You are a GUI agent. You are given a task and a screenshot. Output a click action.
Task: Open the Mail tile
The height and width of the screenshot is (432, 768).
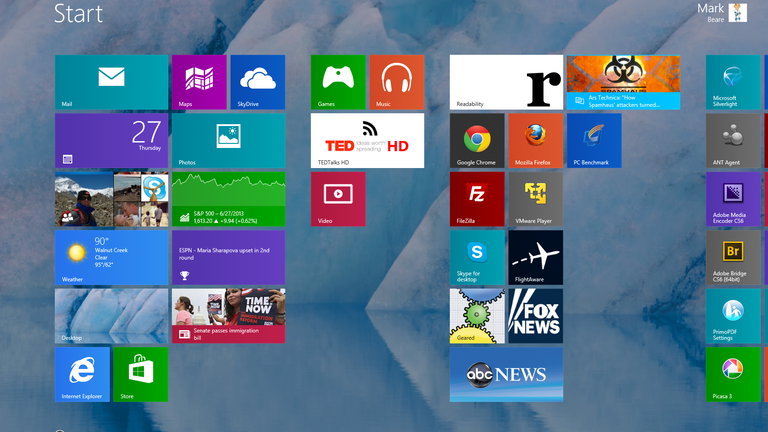pyautogui.click(x=111, y=82)
